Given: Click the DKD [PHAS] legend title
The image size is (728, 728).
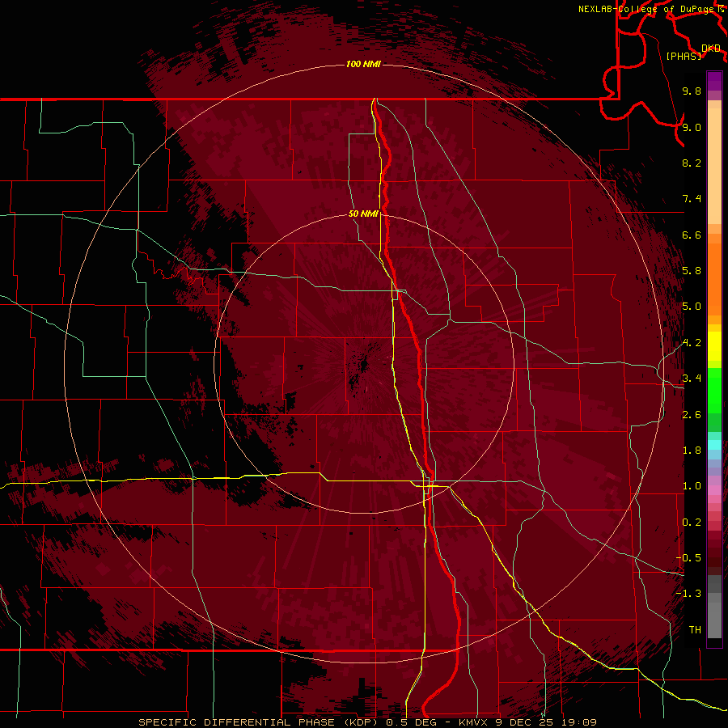Looking at the screenshot, I should (x=692, y=53).
